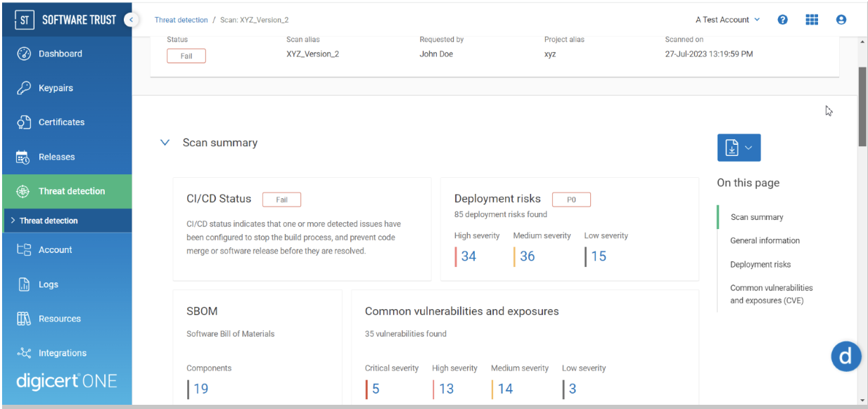Click the Logs file icon
Viewport: 868px width, 409px height.
pos(24,285)
